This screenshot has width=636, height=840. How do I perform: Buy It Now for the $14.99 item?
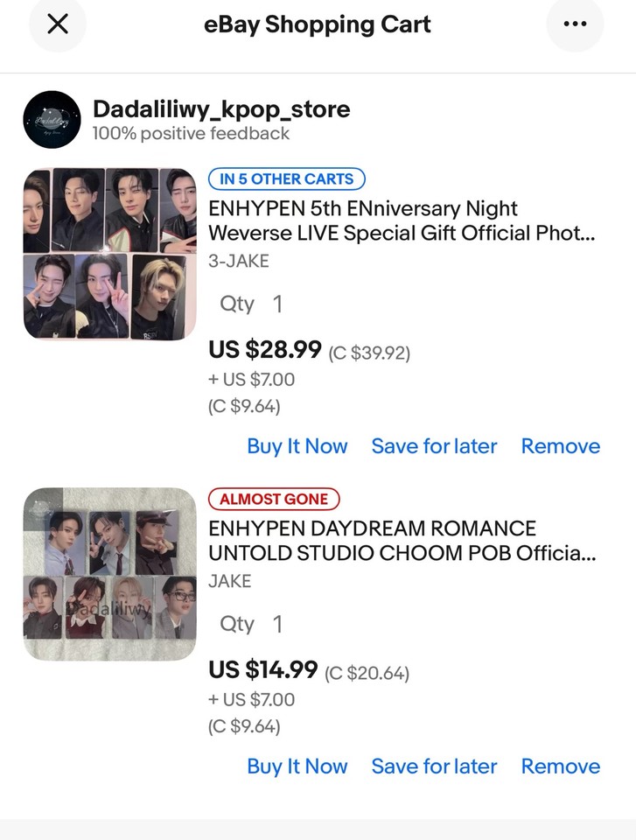click(297, 766)
